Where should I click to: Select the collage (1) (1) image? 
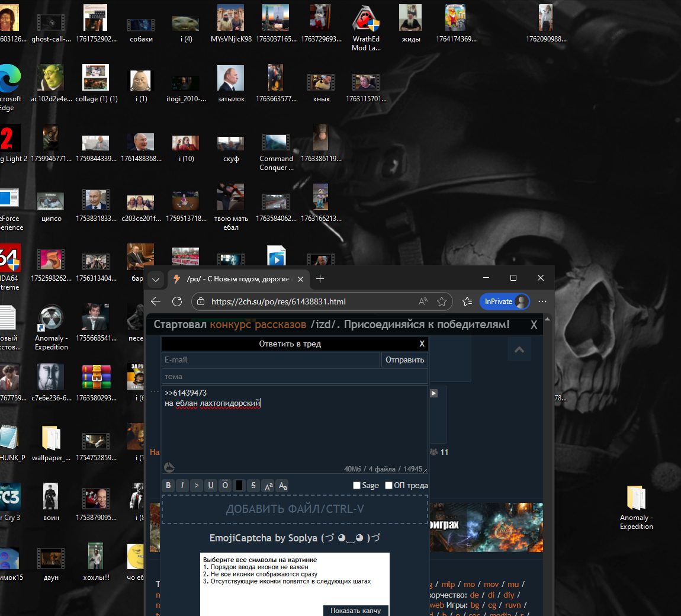coord(97,84)
